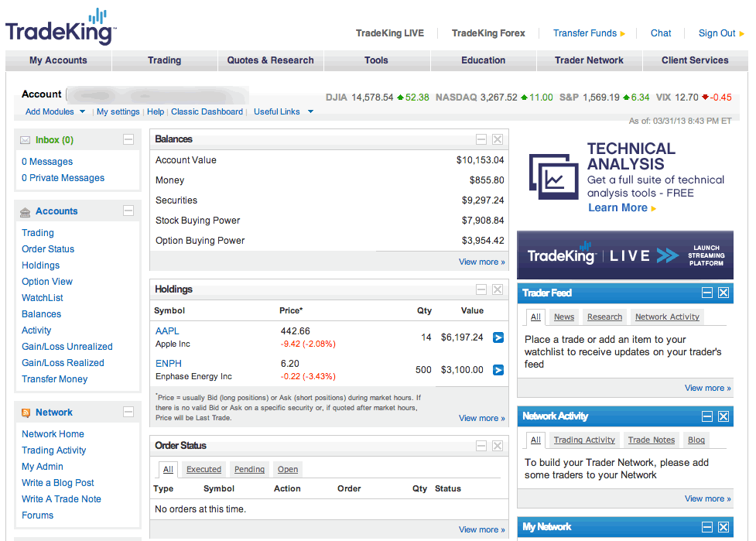Close the Holdings module with X
This screenshot has width=756, height=541.
click(498, 289)
